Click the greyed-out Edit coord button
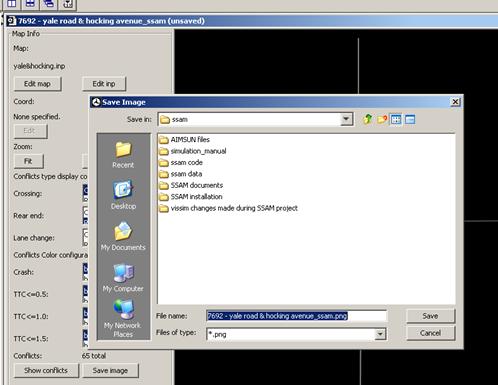Image resolution: width=498 pixels, height=385 pixels. 30,131
